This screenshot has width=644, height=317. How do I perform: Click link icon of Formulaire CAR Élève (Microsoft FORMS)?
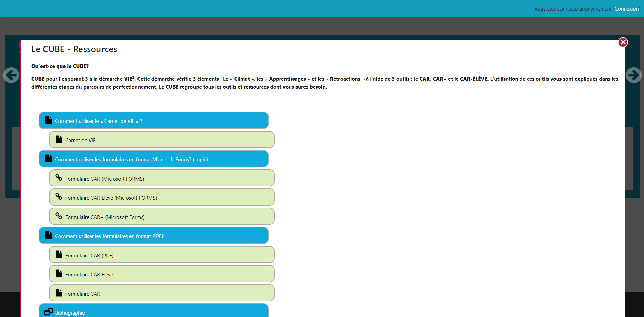tap(59, 197)
